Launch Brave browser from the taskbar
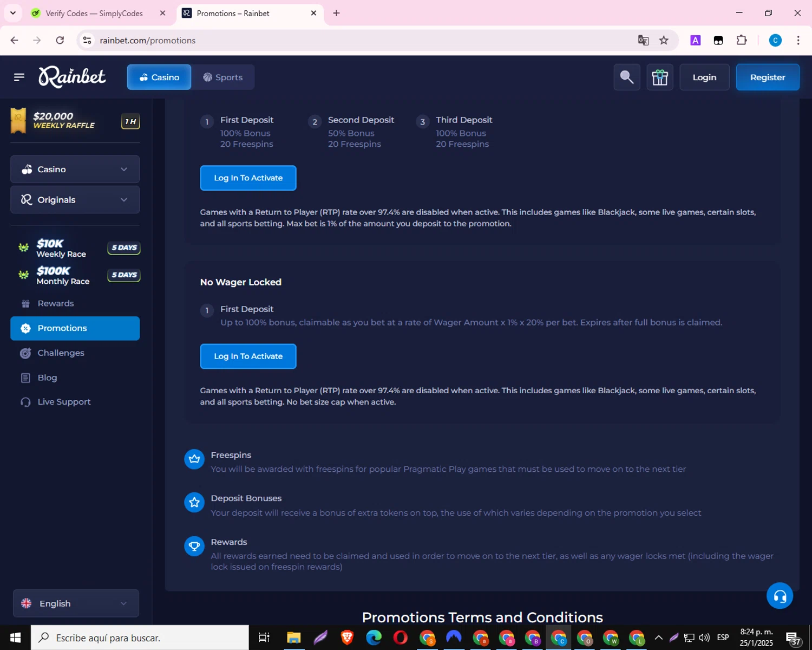812x650 pixels. 347,638
